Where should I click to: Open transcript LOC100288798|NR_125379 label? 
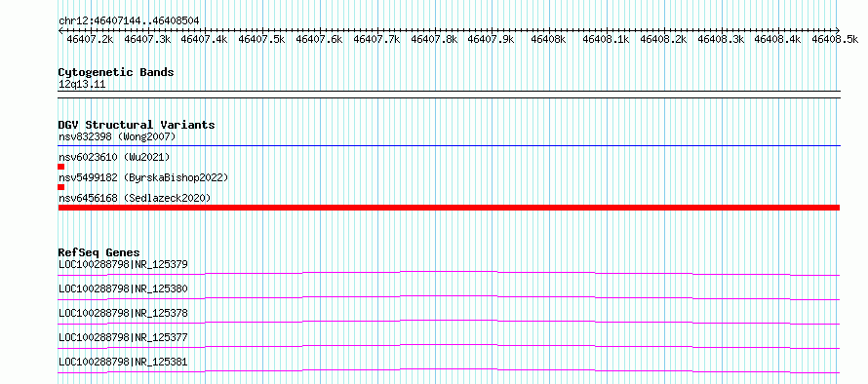pyautogui.click(x=123, y=264)
